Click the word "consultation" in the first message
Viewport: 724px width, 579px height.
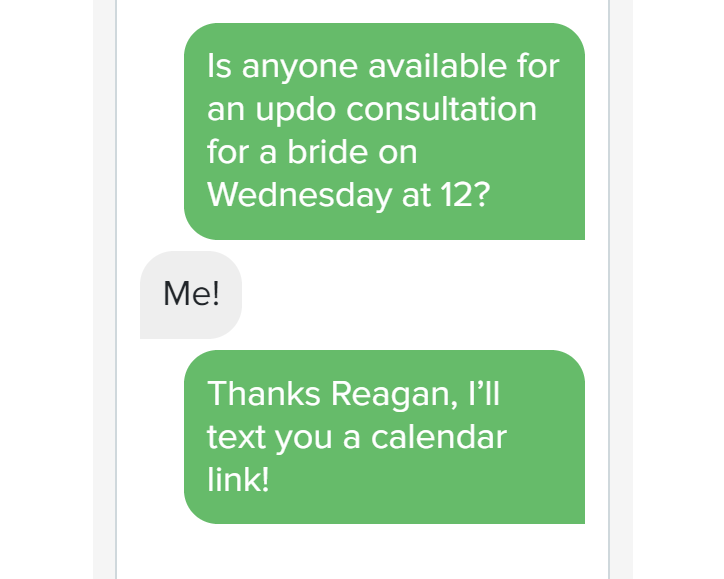pyautogui.click(x=441, y=109)
